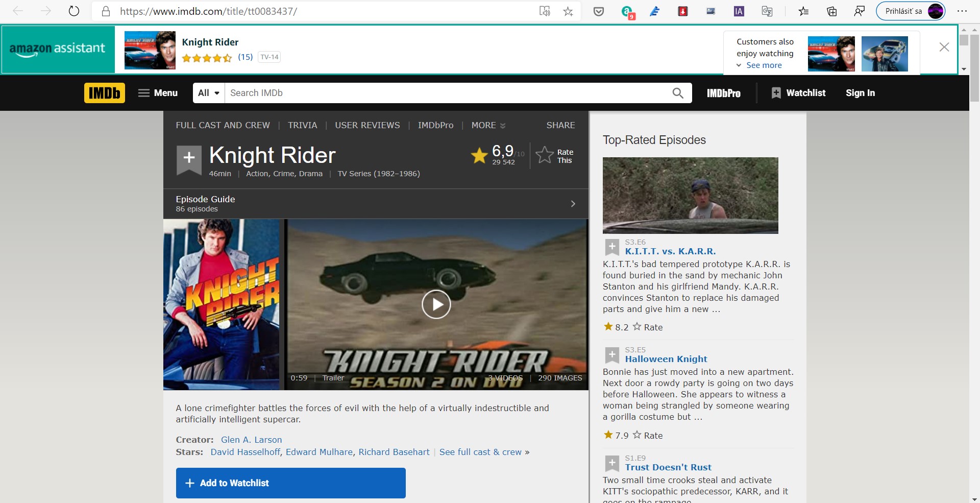Open IMDbPro in the header
This screenshot has width=980, height=503.
click(x=724, y=93)
